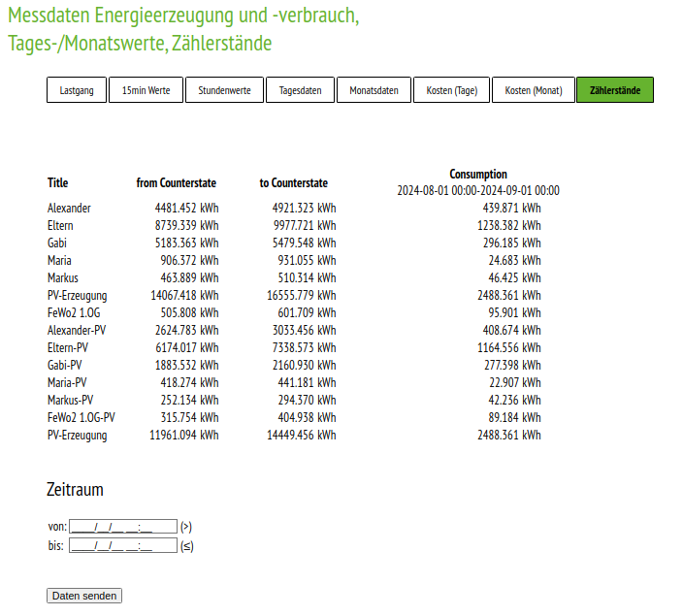Click consumption value 22.907 kWh

click(515, 382)
